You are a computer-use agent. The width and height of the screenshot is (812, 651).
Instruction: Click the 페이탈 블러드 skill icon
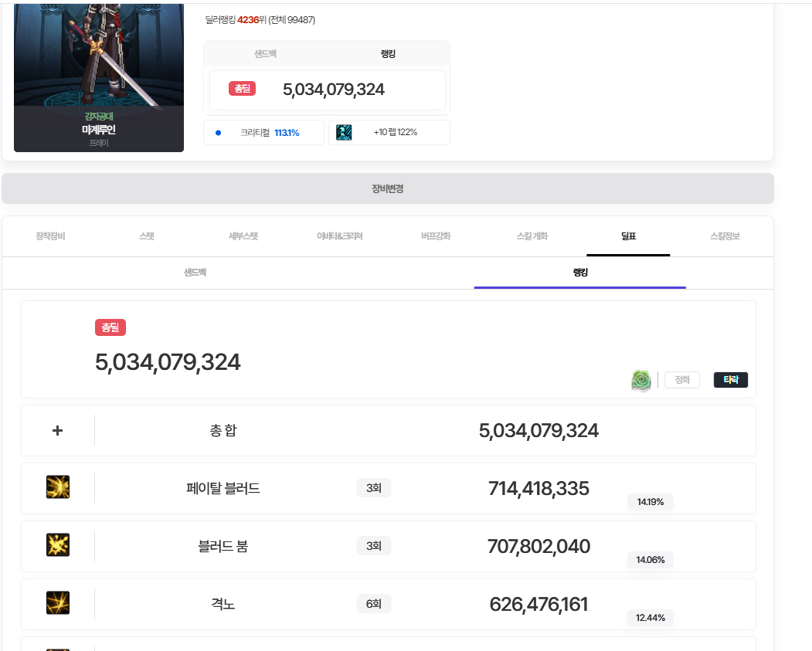58,487
